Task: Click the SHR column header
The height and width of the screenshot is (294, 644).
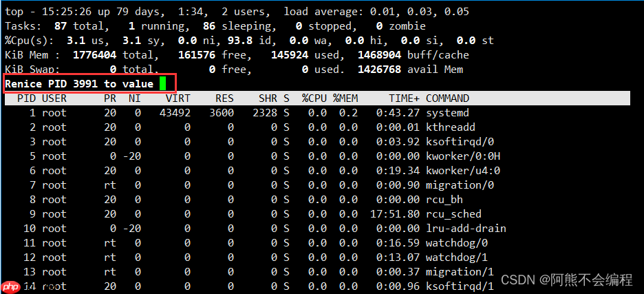Action: pyautogui.click(x=268, y=98)
